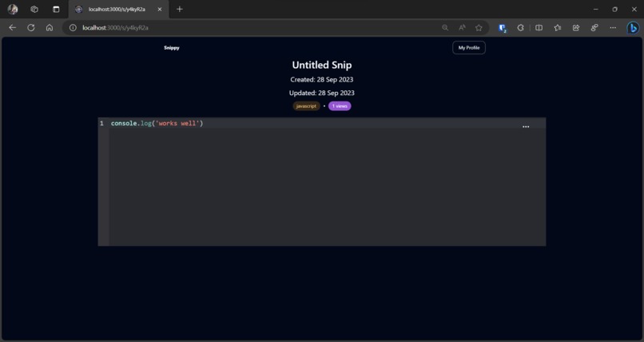Click the 1 views badge
The width and height of the screenshot is (644, 342).
click(340, 106)
